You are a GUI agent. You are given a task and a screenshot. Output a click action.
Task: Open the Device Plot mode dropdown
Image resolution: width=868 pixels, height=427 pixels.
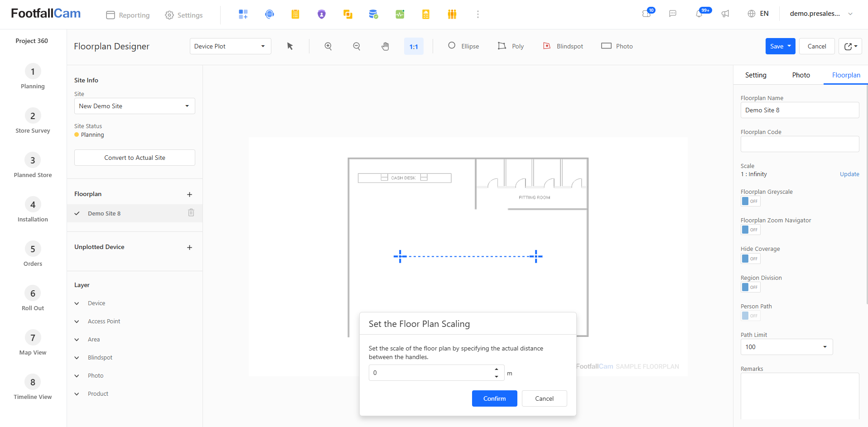click(230, 46)
